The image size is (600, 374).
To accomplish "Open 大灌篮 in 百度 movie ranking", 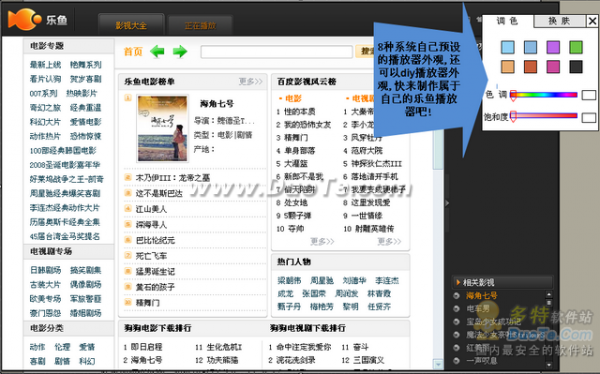I will [x=296, y=163].
